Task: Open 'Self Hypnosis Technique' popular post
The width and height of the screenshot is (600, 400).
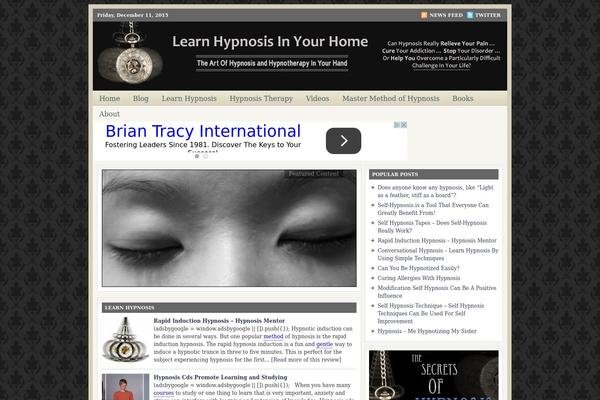Action: [x=431, y=313]
